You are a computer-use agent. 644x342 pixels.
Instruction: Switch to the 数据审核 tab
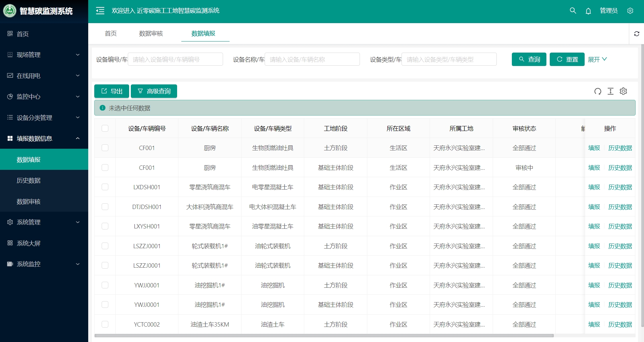[x=151, y=33]
